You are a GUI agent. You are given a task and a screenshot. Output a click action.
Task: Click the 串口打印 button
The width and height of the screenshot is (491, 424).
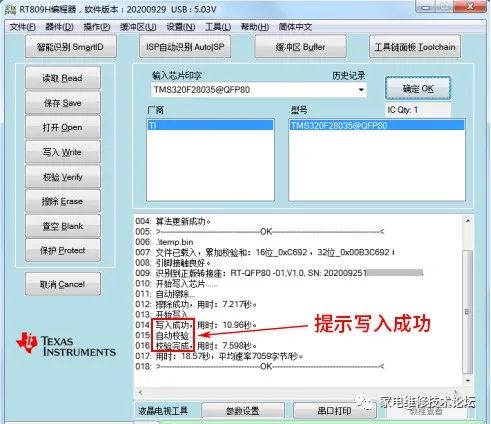pyautogui.click(x=335, y=411)
